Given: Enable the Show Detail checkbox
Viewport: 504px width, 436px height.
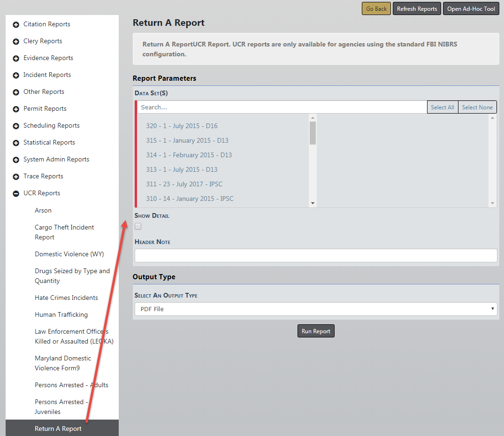Looking at the screenshot, I should click(138, 226).
